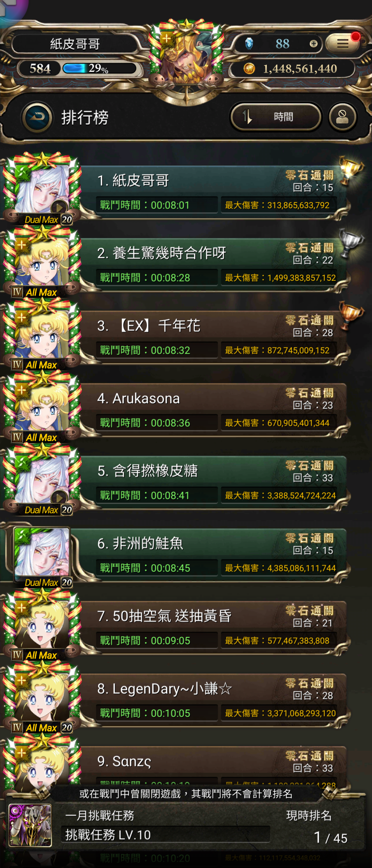Tap the gold trophy on rank 1

[351, 169]
